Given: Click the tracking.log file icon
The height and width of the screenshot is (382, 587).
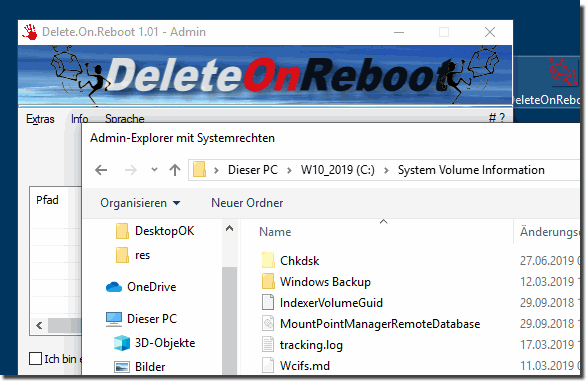Looking at the screenshot, I should pos(268,344).
